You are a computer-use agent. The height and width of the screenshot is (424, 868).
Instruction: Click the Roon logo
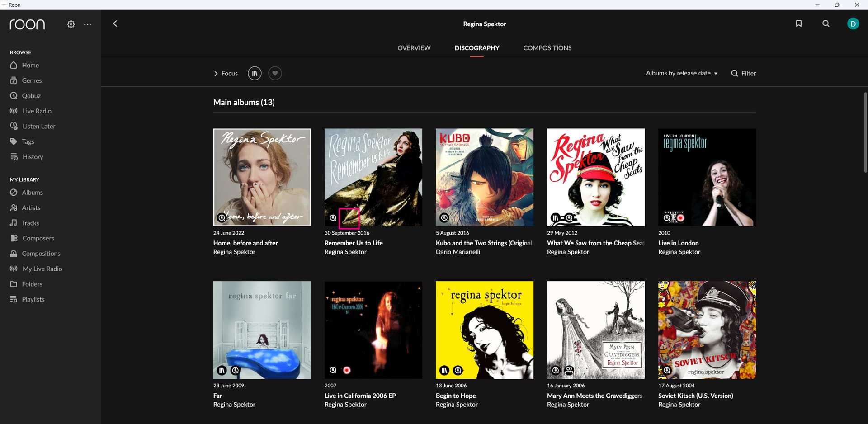[28, 24]
